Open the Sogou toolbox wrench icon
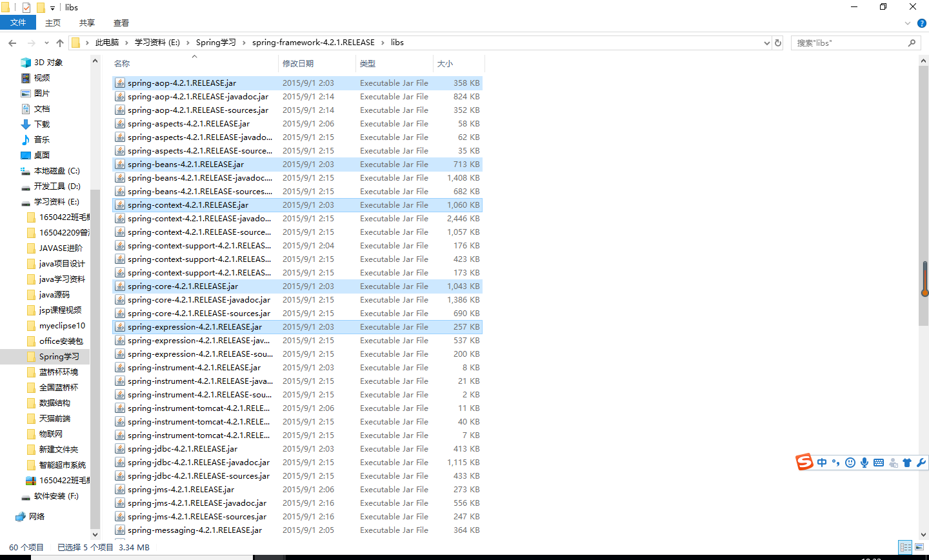The width and height of the screenshot is (929, 560). [921, 463]
